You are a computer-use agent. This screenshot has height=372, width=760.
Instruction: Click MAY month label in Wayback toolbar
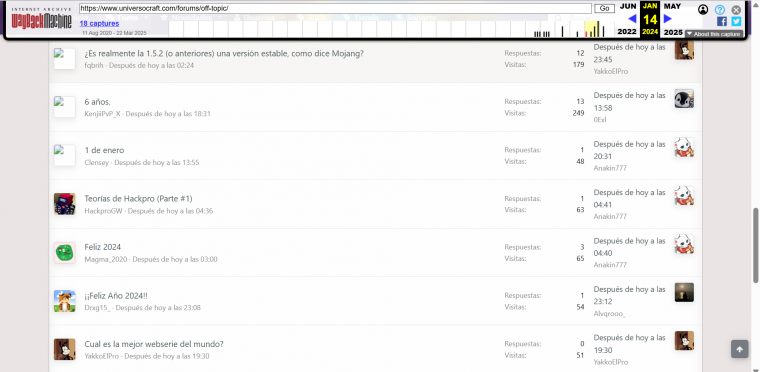[672, 6]
